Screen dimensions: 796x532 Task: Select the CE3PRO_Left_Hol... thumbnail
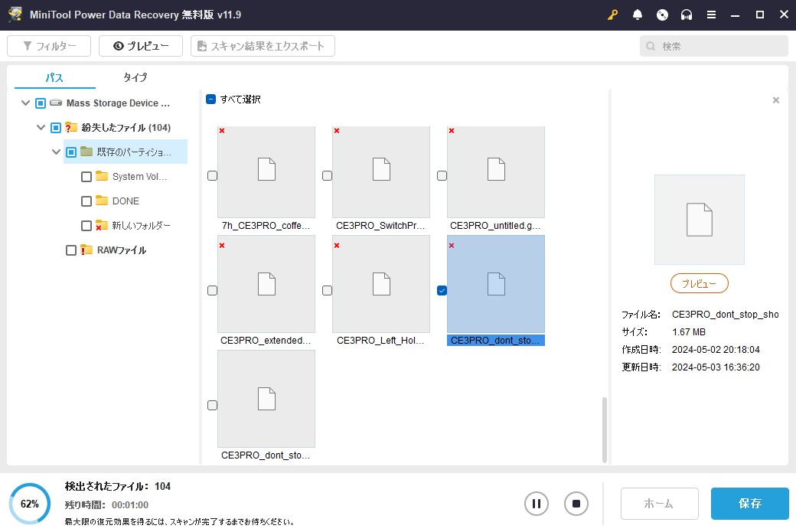click(x=380, y=284)
